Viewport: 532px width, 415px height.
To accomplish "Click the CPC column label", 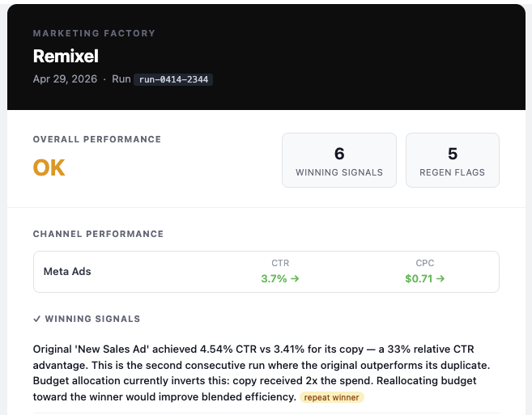I will pos(425,263).
